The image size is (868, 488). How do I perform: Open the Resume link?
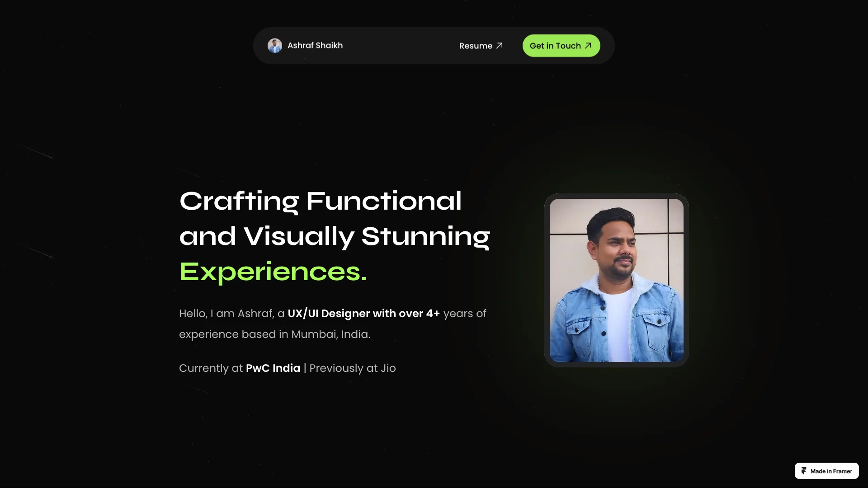[481, 46]
